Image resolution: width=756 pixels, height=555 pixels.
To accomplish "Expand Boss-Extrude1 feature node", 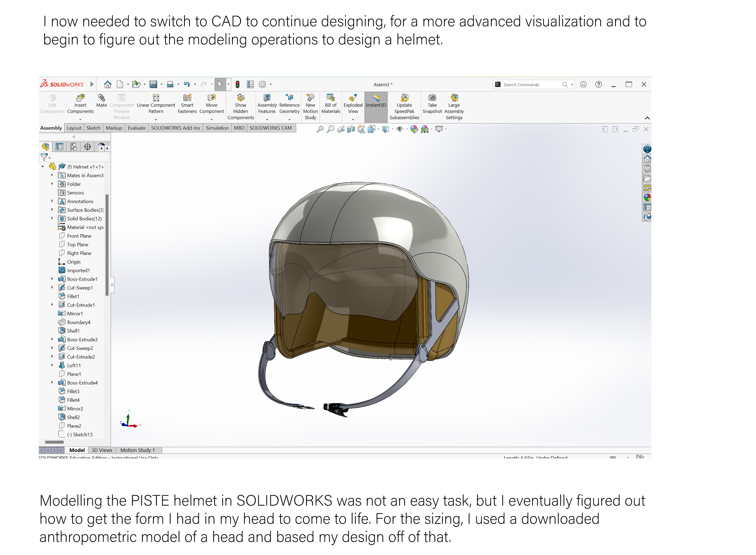I will (52, 279).
